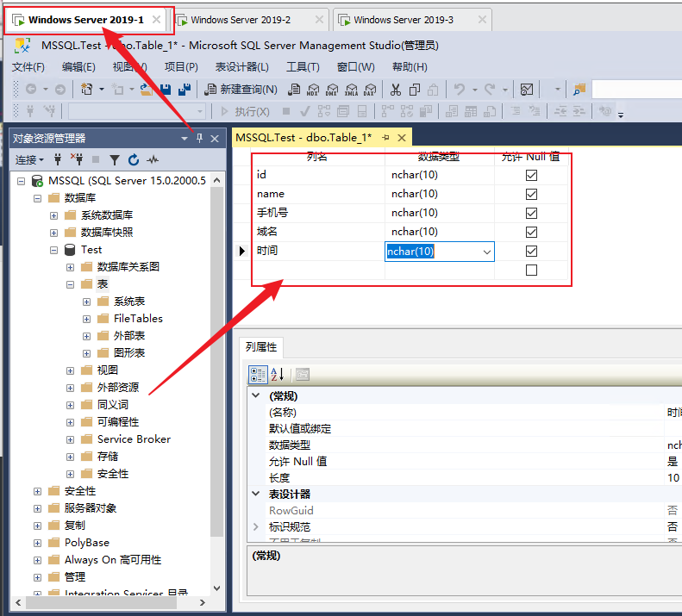Click the Cut scissors icon
This screenshot has width=682, height=616.
(x=396, y=90)
